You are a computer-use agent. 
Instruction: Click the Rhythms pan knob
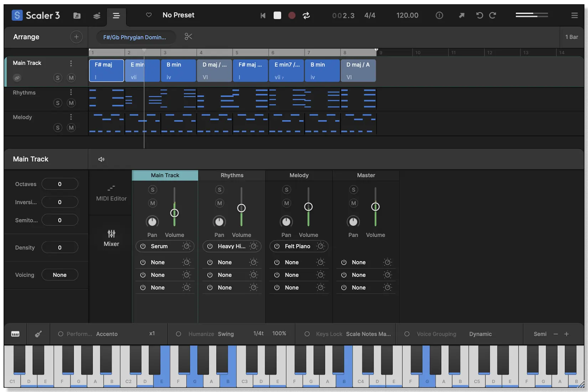click(x=219, y=221)
